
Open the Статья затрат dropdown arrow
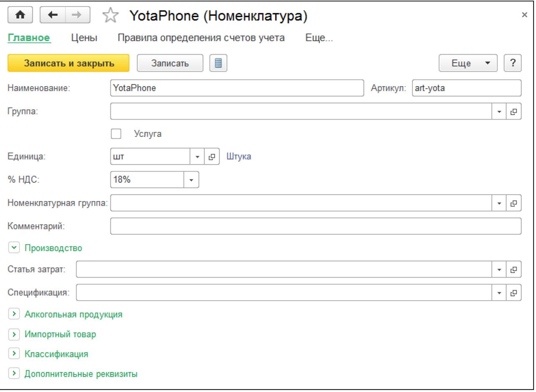[500, 270]
